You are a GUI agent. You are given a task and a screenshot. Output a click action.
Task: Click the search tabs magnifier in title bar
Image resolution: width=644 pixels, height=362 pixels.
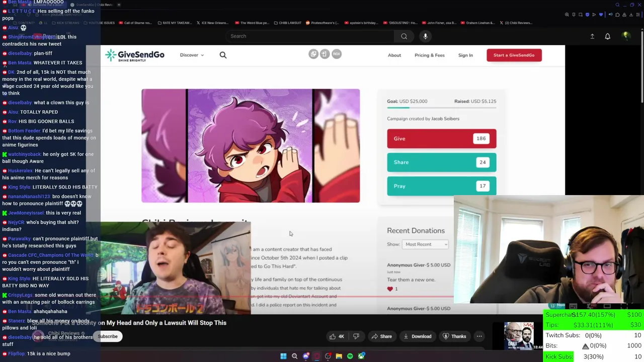(617, 5)
